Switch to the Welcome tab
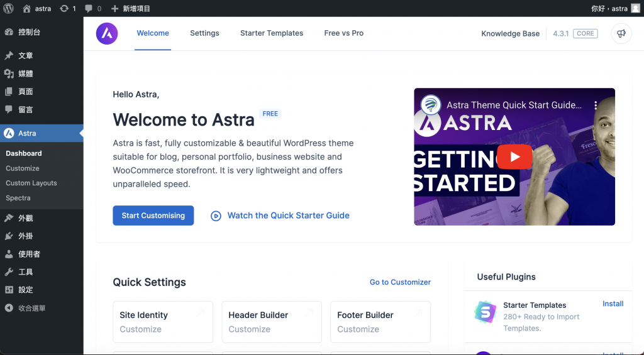 click(153, 33)
